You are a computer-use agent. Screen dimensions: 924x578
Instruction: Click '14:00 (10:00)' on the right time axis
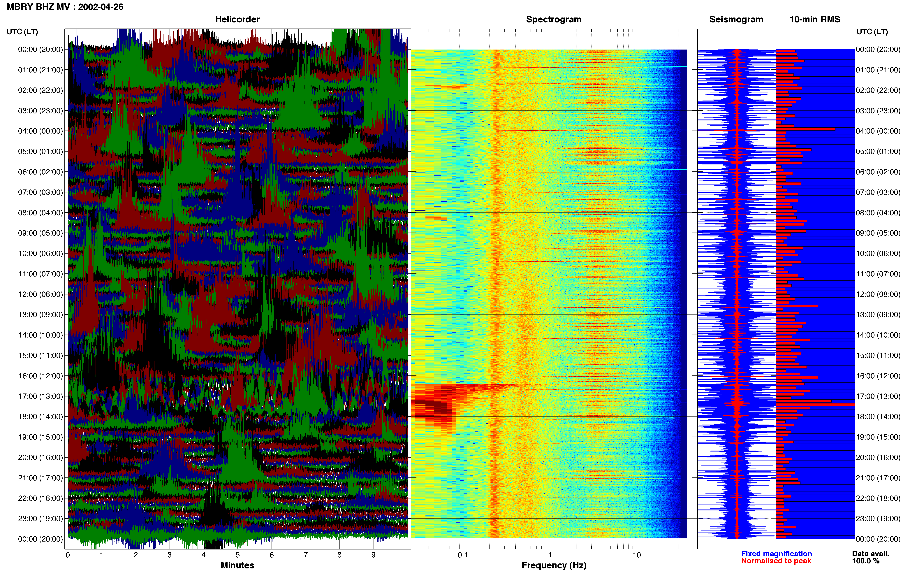pos(878,335)
